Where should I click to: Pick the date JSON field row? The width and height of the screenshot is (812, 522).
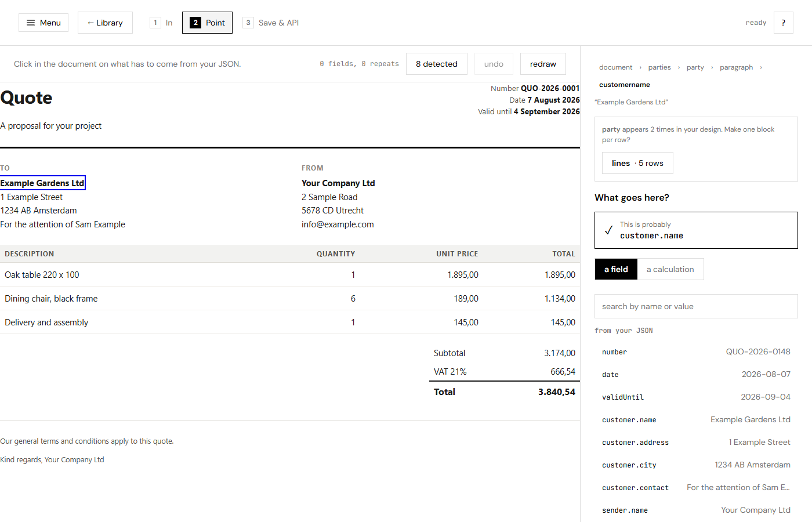pos(696,375)
